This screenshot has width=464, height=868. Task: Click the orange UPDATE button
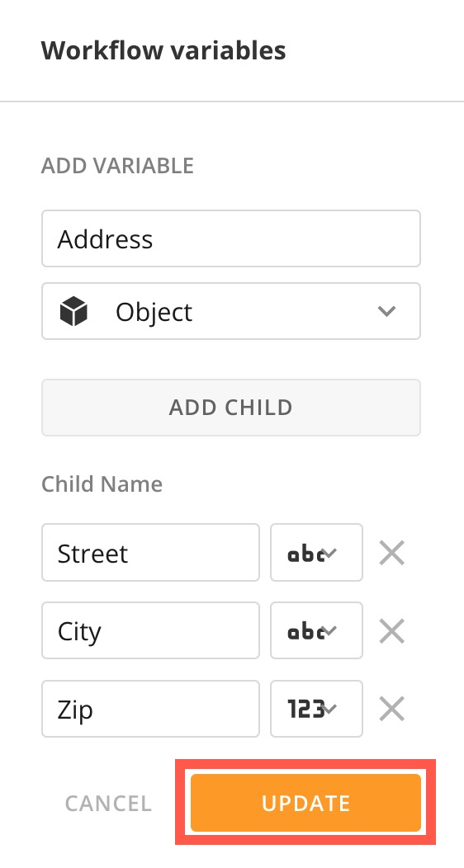click(x=305, y=803)
